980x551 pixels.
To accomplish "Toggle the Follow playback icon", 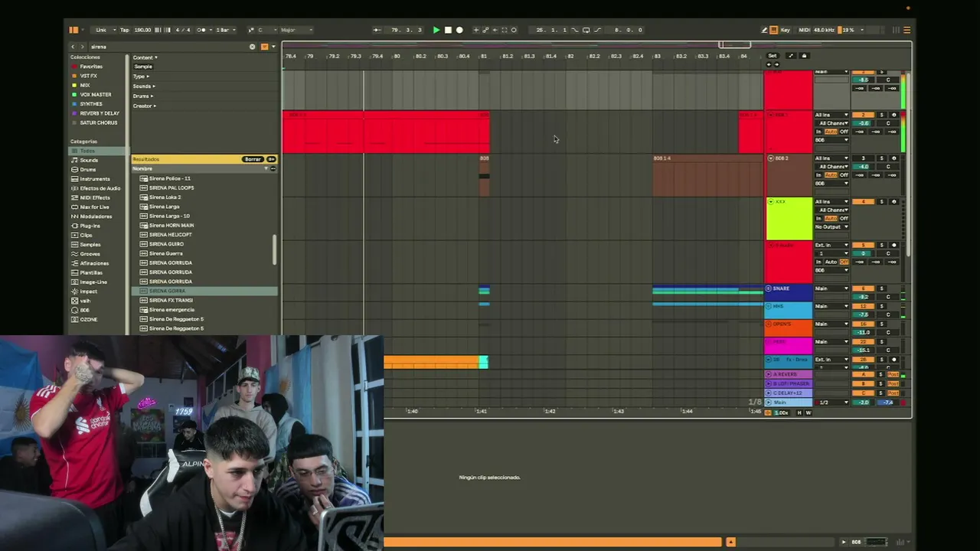I will (x=377, y=30).
